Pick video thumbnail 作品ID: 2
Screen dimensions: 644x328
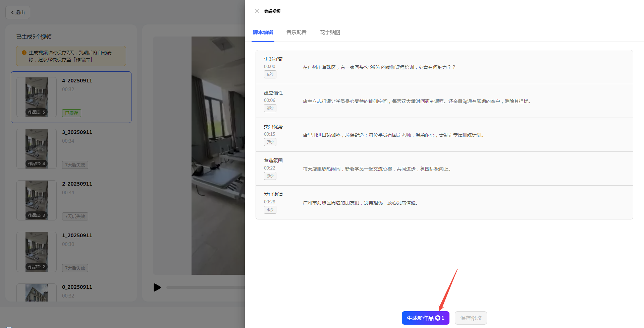[x=37, y=252]
